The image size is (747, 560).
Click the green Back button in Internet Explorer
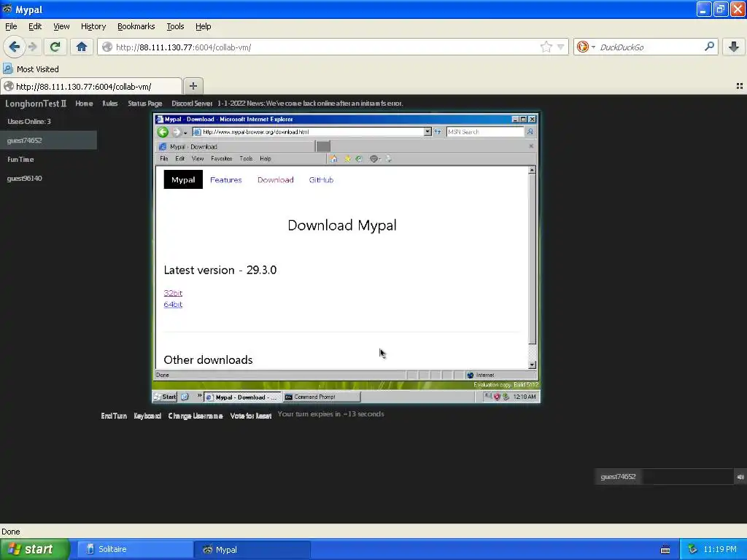coord(163,132)
